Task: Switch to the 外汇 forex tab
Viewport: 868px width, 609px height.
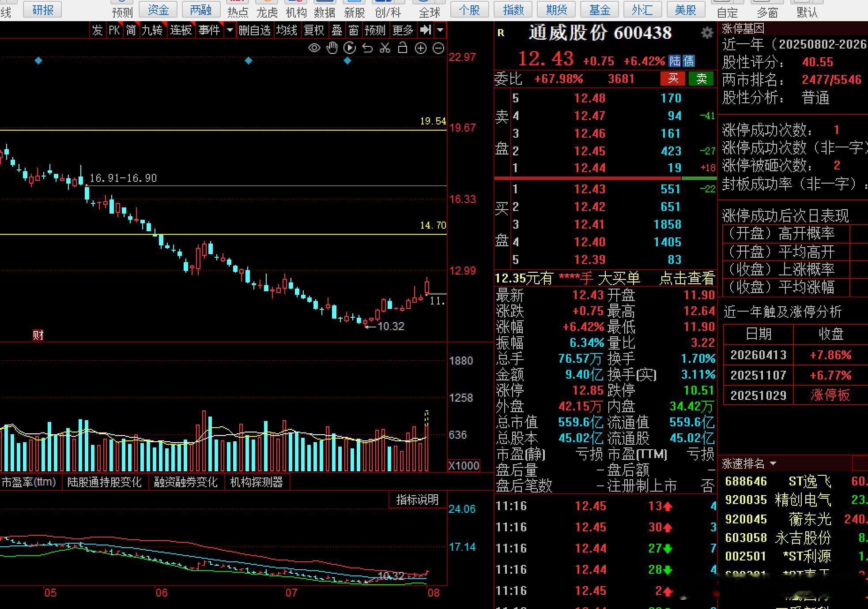Action: pos(642,9)
